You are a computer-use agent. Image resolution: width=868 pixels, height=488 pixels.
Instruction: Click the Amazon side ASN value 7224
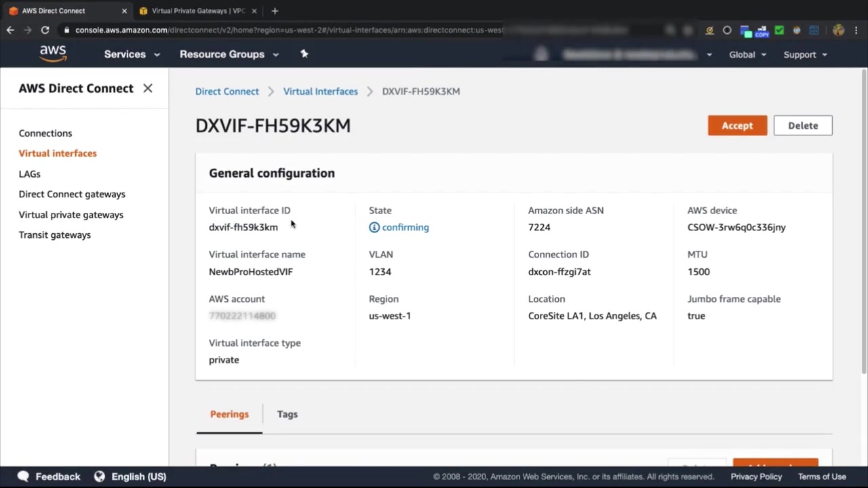pyautogui.click(x=539, y=228)
